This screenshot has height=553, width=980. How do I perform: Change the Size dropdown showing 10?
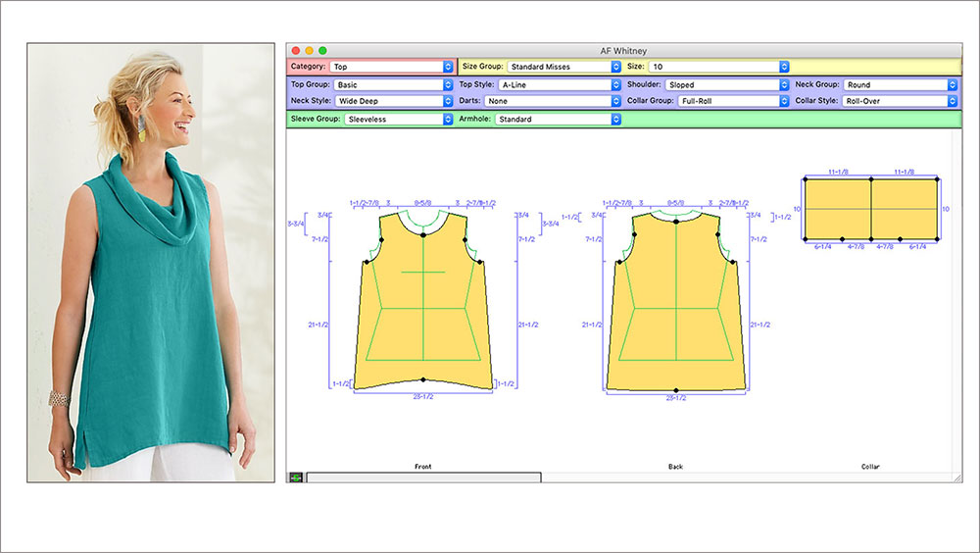(719, 67)
